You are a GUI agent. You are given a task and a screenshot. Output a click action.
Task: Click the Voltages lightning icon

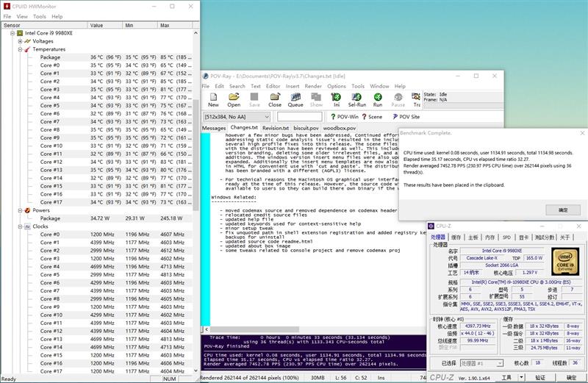point(27,41)
